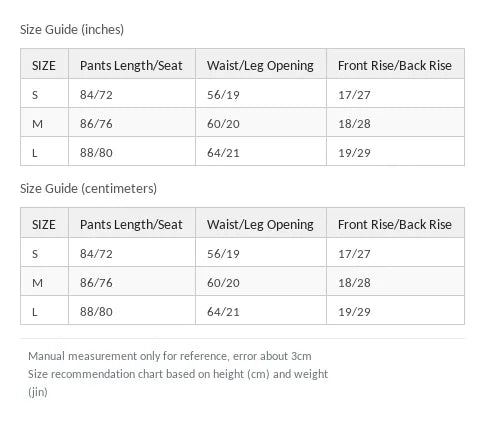Viewport: 484px width, 432px height.
Task: Click size M row in centimeters table
Action: (242, 281)
